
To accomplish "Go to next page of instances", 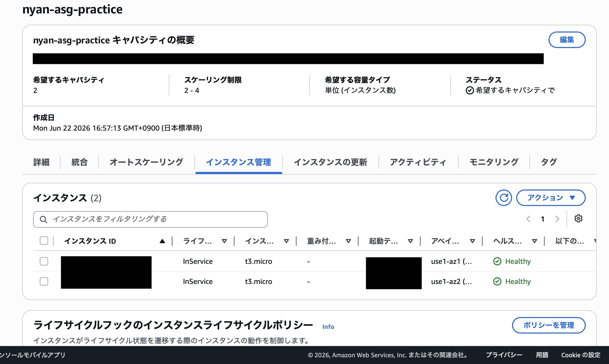I will pos(557,219).
